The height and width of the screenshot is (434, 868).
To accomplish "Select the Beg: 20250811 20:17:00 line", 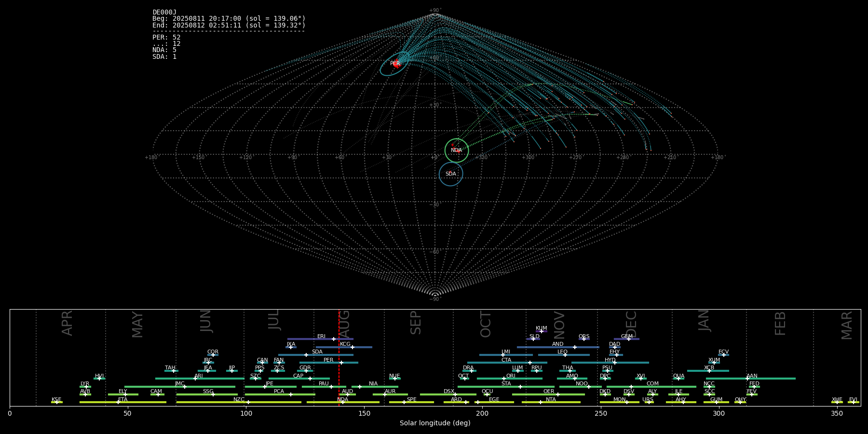I will 229,19.
